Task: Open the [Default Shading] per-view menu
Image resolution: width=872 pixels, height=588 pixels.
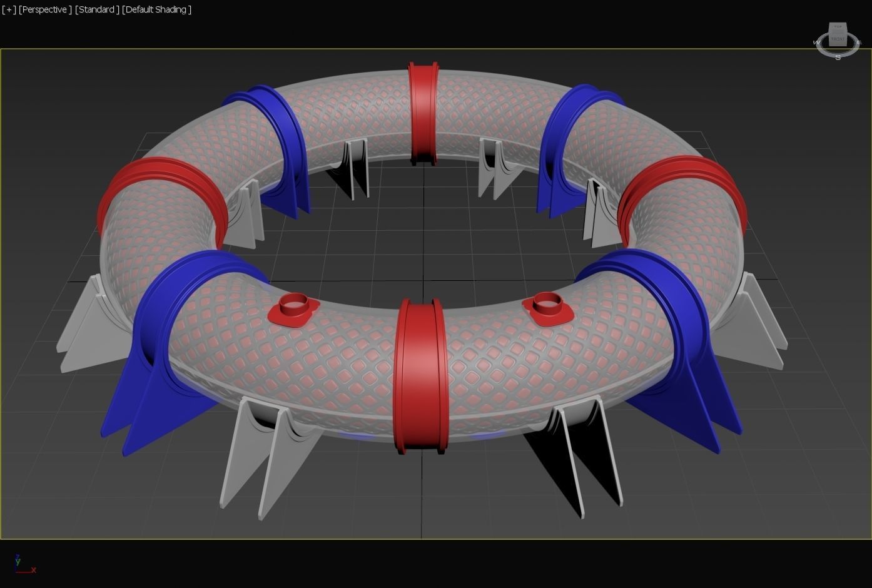Action: coord(156,9)
